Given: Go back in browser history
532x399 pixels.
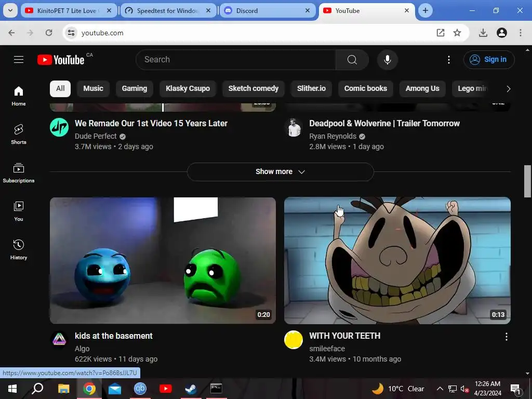Looking at the screenshot, I should 11,33.
